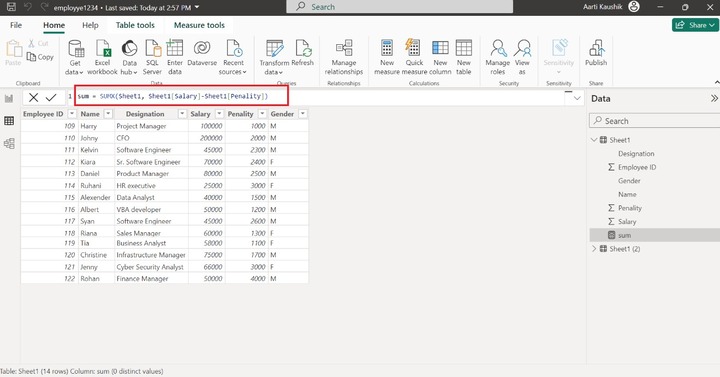Viewport: 720px width, 377px height.
Task: Collapse the Sheet1 table tree
Action: pos(594,140)
